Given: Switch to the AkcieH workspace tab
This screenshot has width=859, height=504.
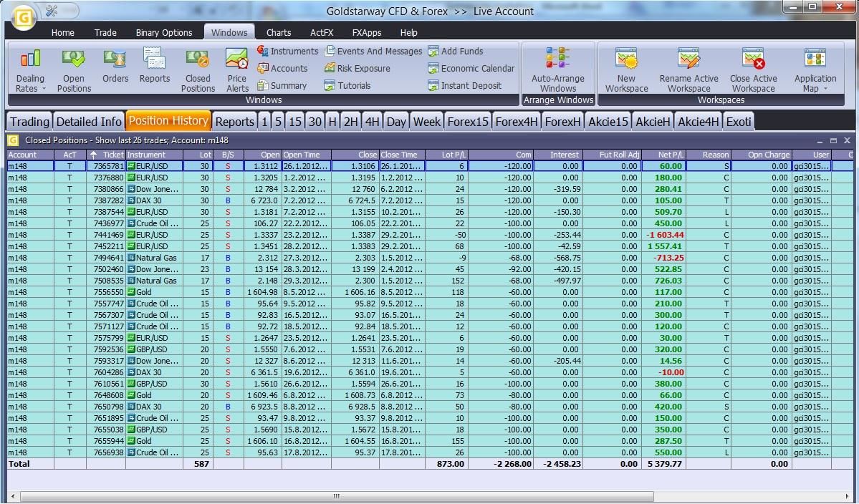Looking at the screenshot, I should click(653, 122).
